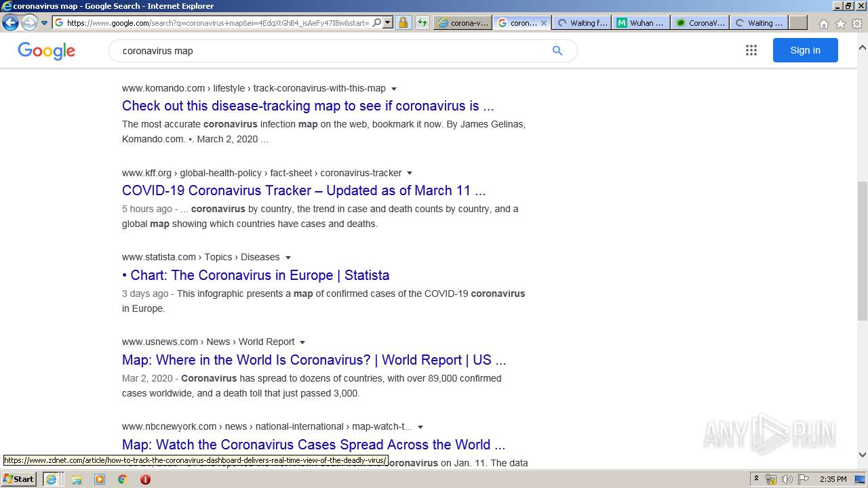
Task: Go to the Google logo homepage
Action: point(46,51)
